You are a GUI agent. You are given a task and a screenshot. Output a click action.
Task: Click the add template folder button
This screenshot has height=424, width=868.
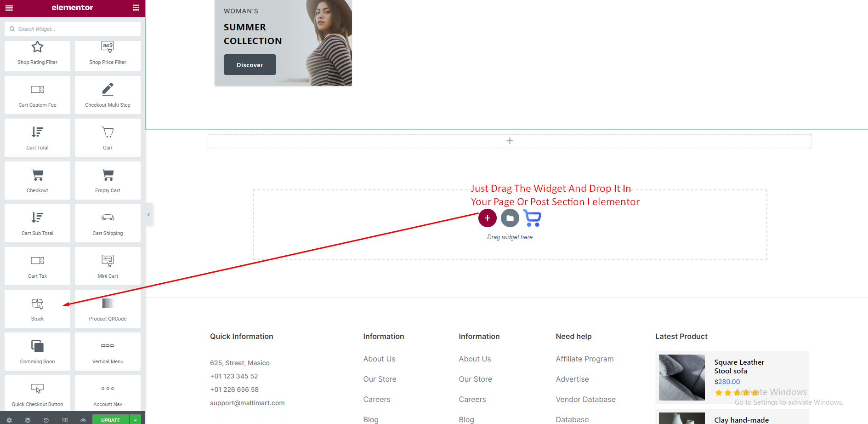[x=510, y=218]
